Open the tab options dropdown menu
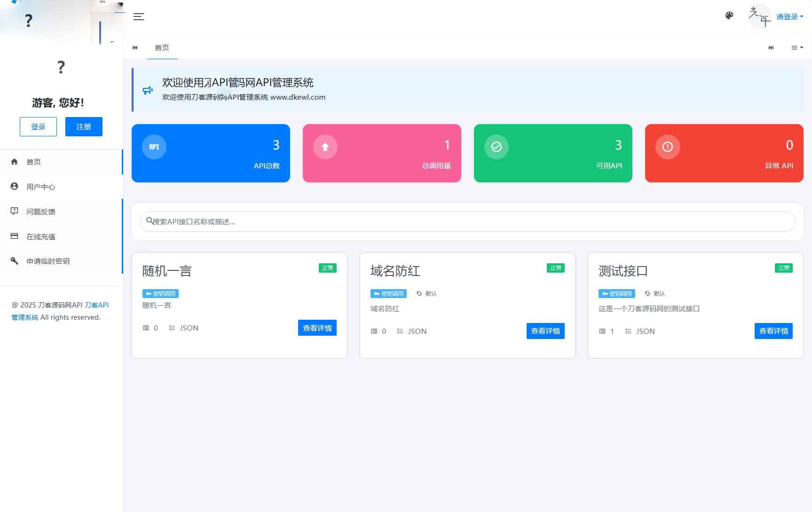Viewport: 812px width, 512px height. point(797,47)
